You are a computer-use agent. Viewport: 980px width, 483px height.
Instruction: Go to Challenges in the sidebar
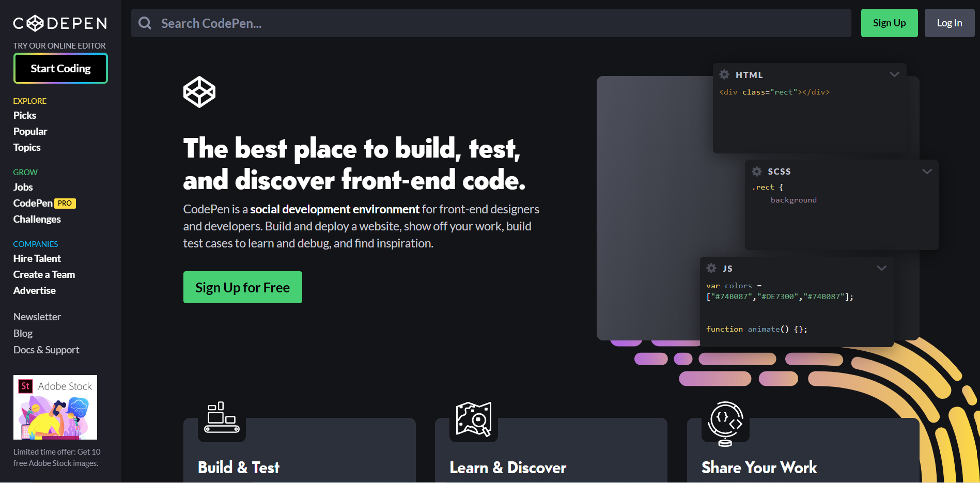click(37, 219)
